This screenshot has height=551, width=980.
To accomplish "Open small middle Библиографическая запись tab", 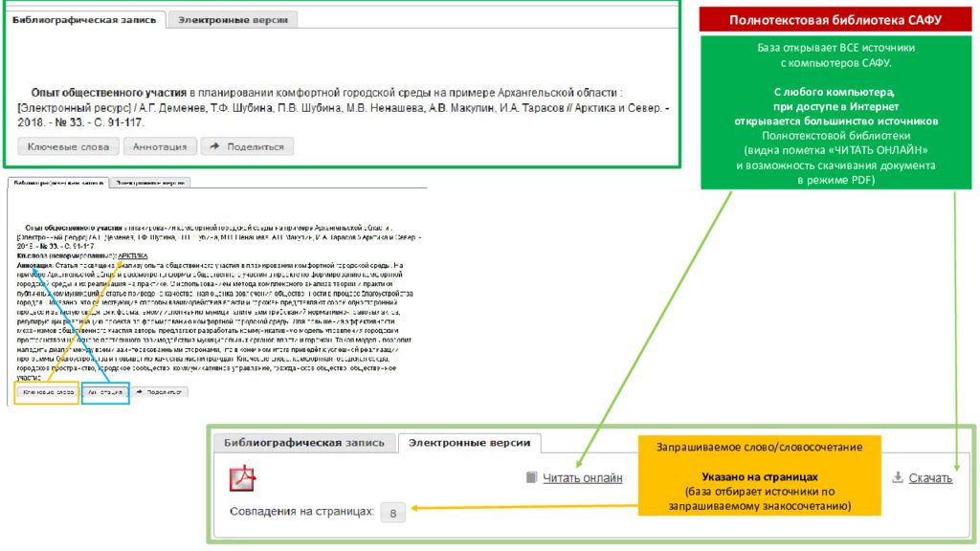I will pos(58,183).
